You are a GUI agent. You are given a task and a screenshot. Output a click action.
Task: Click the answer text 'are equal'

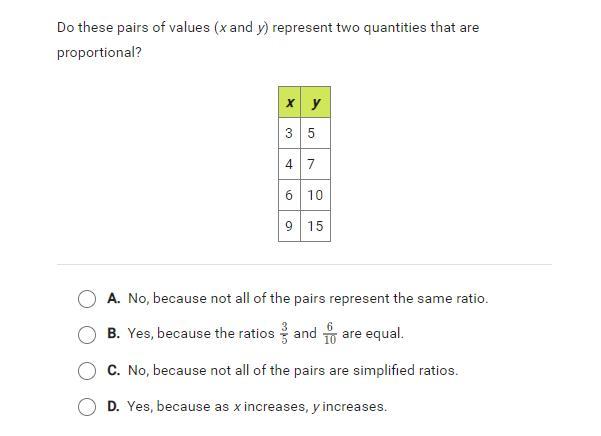click(x=372, y=334)
